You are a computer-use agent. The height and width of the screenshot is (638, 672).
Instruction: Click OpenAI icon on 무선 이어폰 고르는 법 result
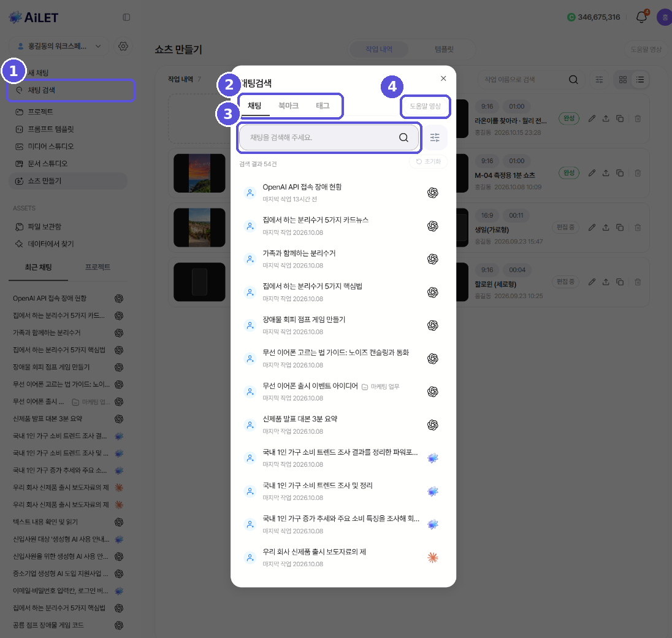433,358
